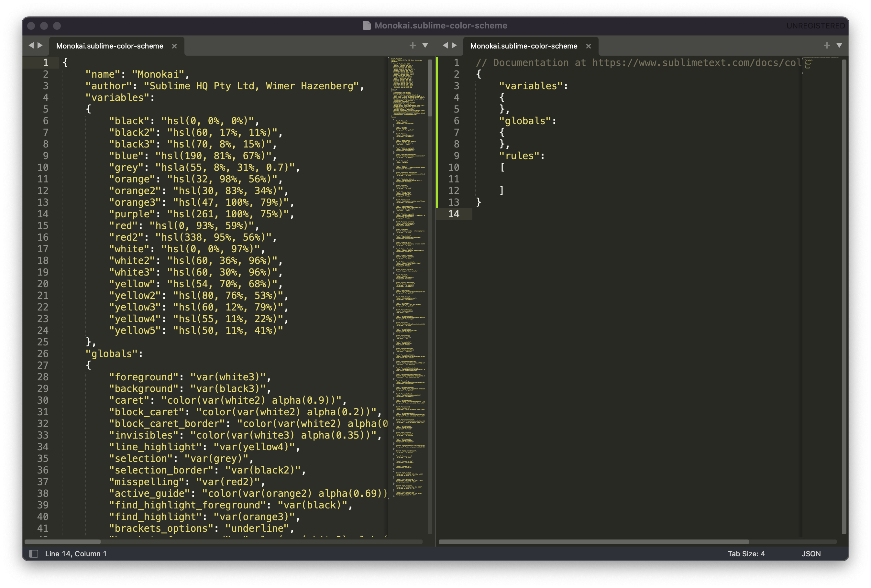This screenshot has width=871, height=588.
Task: Add new tab in right pane
Action: (x=827, y=45)
